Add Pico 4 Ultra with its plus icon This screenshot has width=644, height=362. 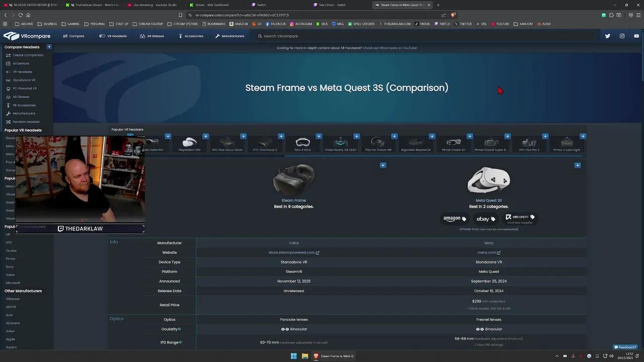[x=319, y=136]
